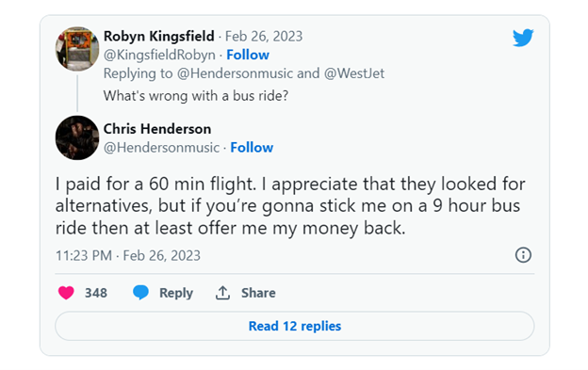Open the Chris Henderson display name
Viewport: 588px width, 370px height.
pyautogui.click(x=157, y=129)
